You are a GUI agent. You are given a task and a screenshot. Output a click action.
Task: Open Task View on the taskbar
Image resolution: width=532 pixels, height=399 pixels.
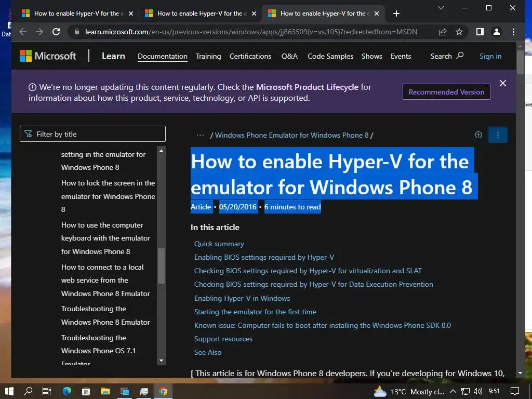pyautogui.click(x=47, y=392)
